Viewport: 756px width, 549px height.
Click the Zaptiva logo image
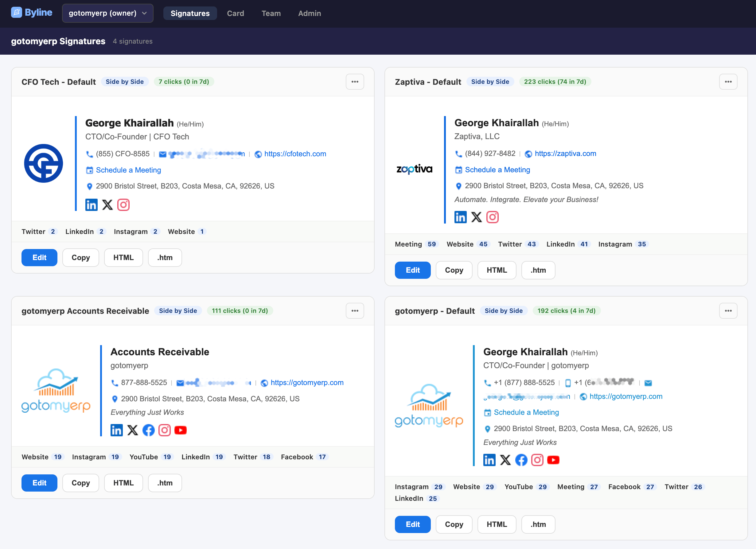(x=414, y=169)
